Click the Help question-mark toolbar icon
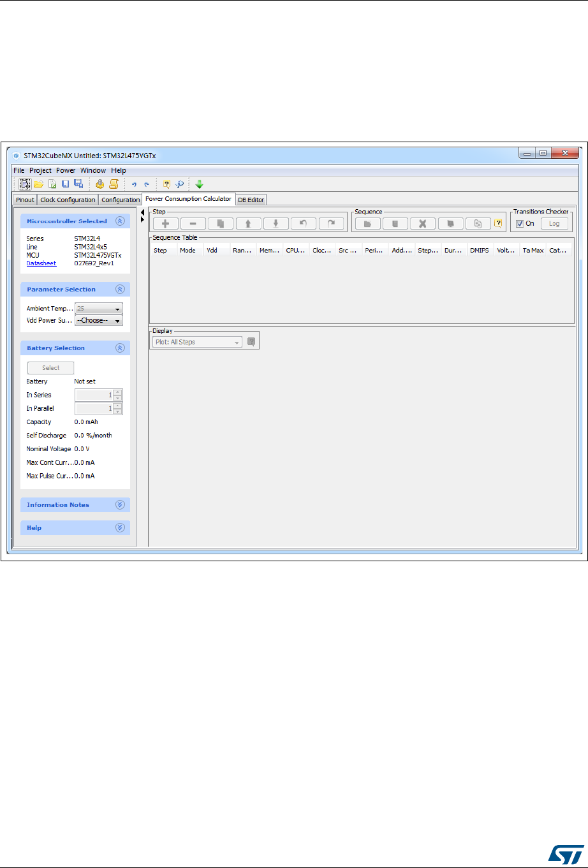The image size is (588, 868). tap(166, 184)
